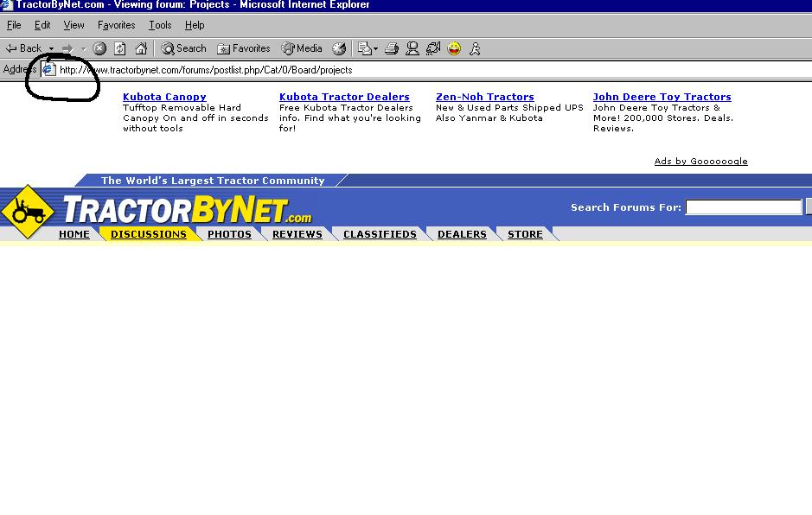
Task: Click the yellow smiley face toolbar icon
Action: tap(454, 48)
